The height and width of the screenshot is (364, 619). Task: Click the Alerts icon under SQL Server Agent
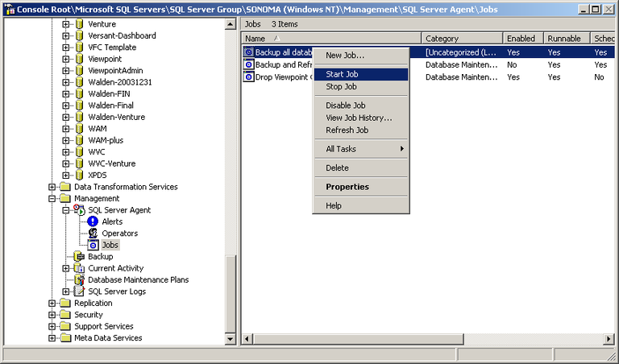[93, 221]
